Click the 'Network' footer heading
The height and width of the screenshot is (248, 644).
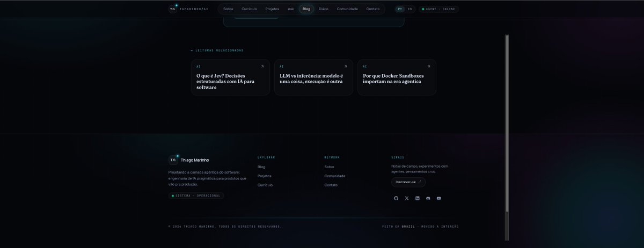pos(332,157)
